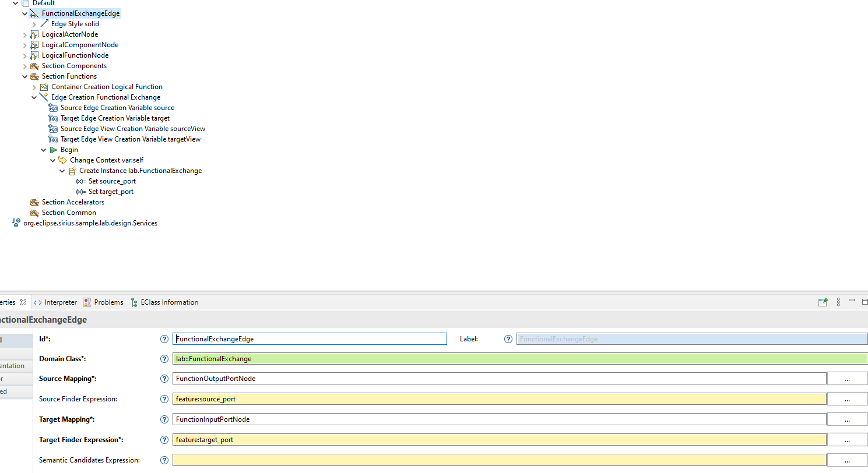Image resolution: width=868 pixels, height=473 pixels.
Task: Open Semantic Candidates Expression ellipsis editor
Action: pyautogui.click(x=847, y=460)
